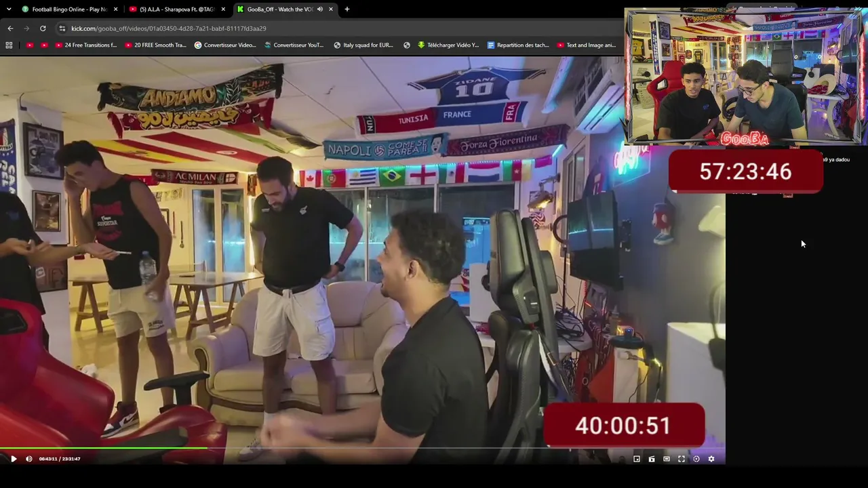The height and width of the screenshot is (488, 868).
Task: Open the Text and Image ani... bookmark
Action: [587, 45]
